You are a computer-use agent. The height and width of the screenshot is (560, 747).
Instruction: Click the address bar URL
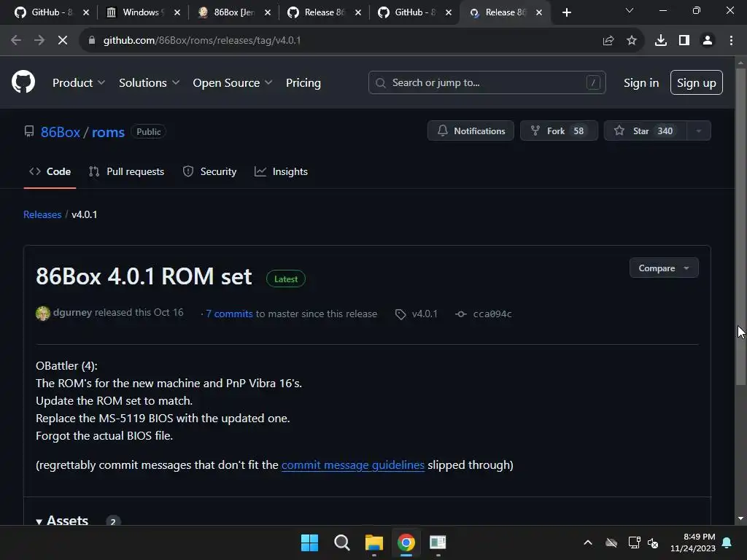[202, 41]
